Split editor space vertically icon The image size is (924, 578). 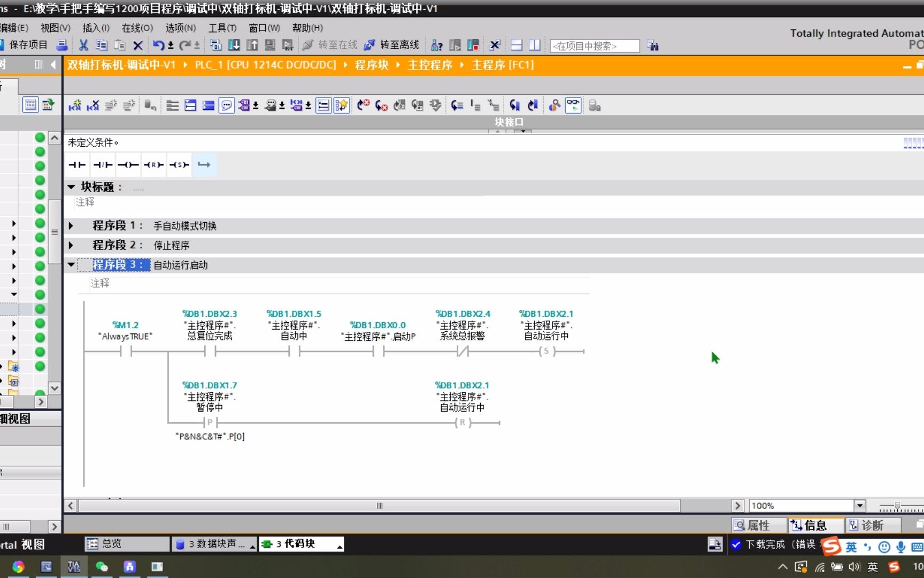[x=535, y=45]
